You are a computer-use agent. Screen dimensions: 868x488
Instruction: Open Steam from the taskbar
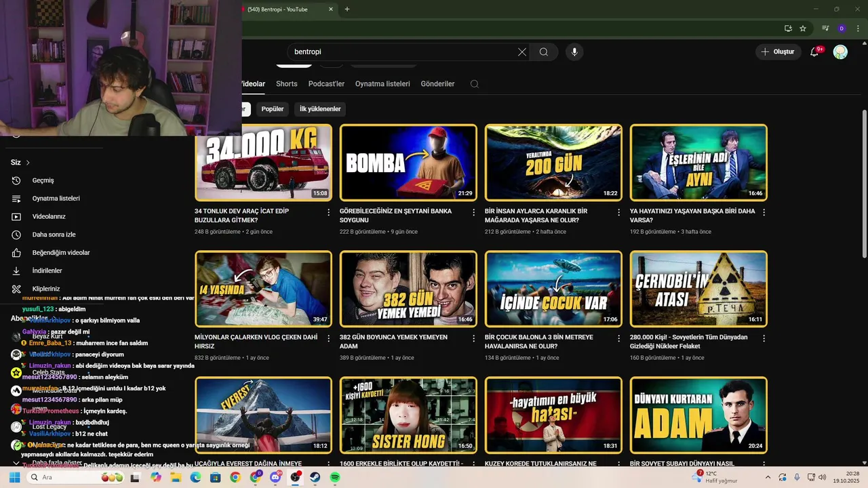pos(315,478)
